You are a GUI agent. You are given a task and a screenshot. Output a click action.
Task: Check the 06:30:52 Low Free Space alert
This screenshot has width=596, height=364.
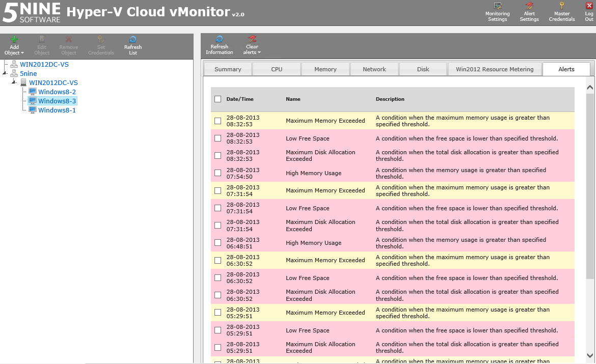point(218,278)
